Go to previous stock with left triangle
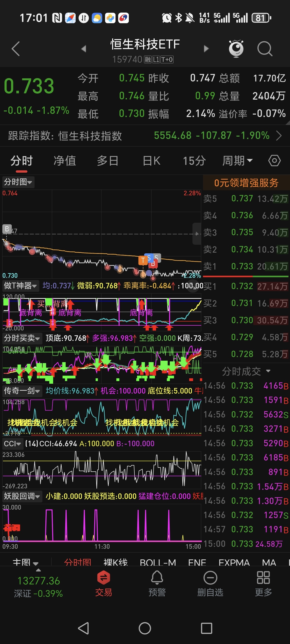 pos(84,49)
